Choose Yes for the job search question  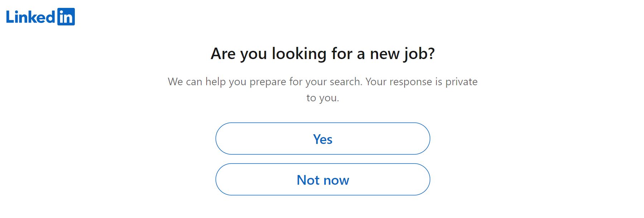point(322,139)
